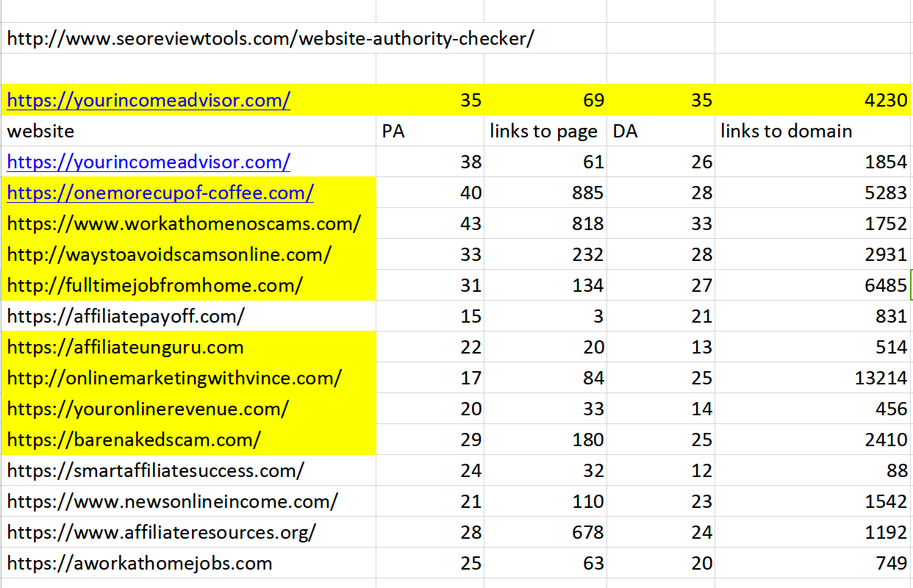This screenshot has height=588, width=913.
Task: Select the 69 links-to-page value in yellow row
Action: coord(545,100)
